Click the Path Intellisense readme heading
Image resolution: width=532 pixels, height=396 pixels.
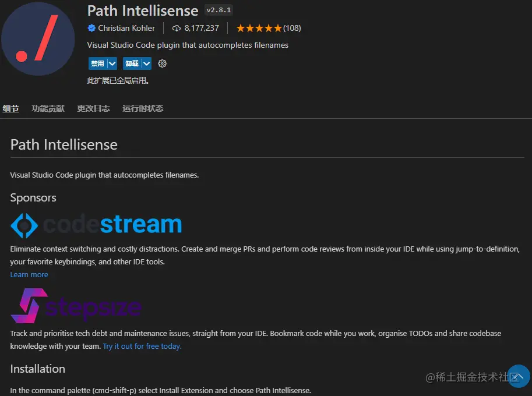[x=64, y=145]
